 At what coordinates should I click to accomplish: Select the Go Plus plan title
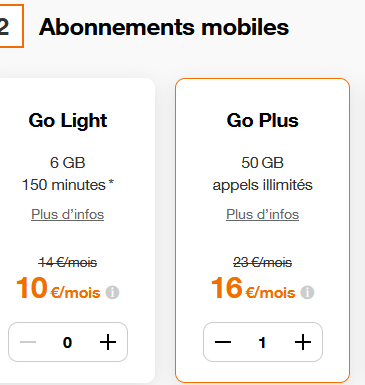coord(263,120)
